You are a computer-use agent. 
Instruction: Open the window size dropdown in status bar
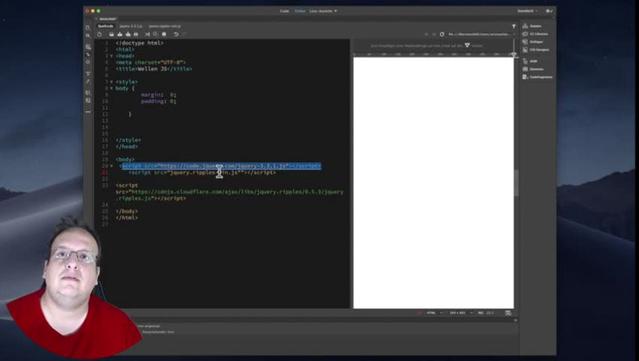pos(461,313)
